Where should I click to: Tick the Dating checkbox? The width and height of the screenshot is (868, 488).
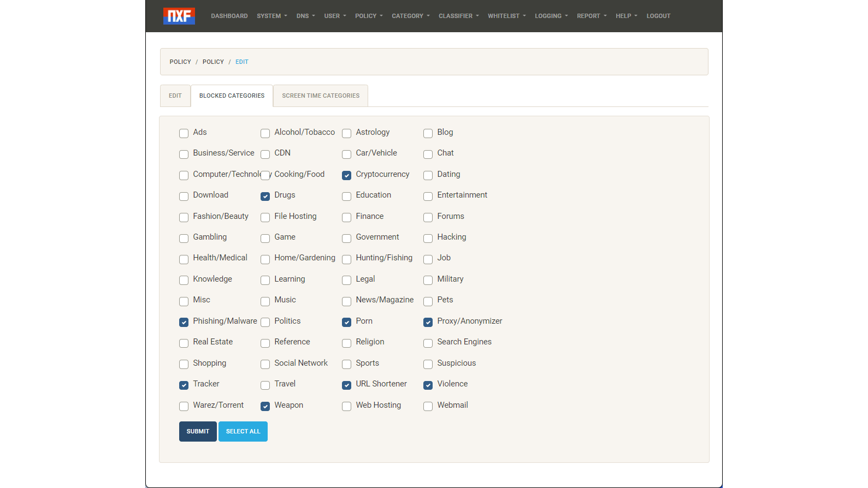428,175
